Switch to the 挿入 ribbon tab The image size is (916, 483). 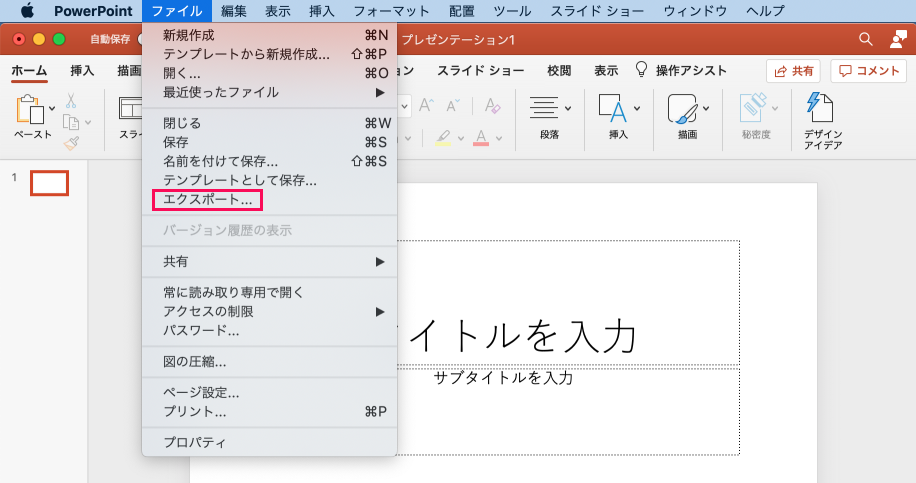coord(82,71)
